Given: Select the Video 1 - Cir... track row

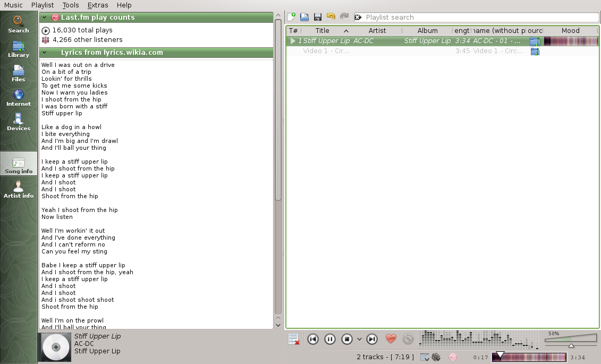Looking at the screenshot, I should [x=442, y=51].
